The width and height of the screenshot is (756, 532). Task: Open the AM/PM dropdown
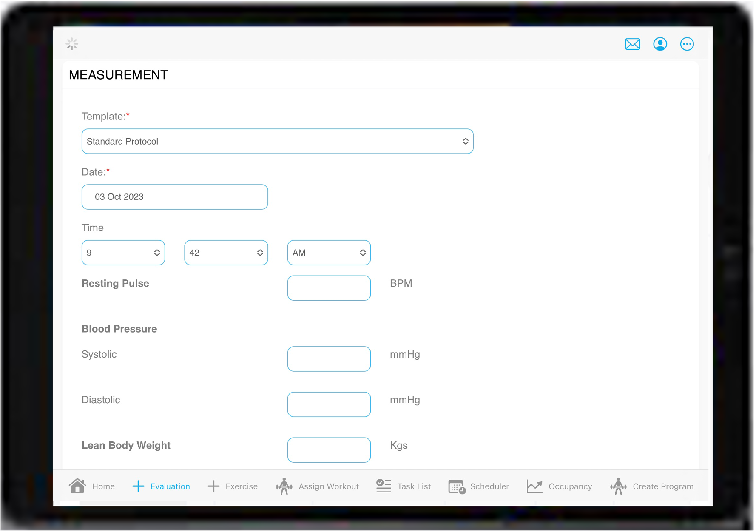(329, 253)
